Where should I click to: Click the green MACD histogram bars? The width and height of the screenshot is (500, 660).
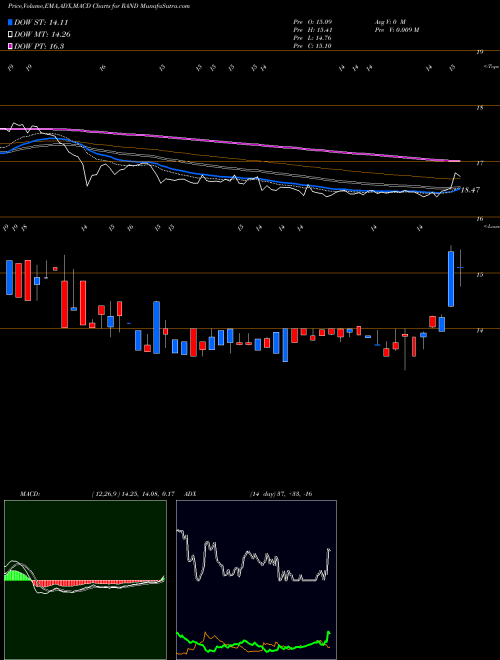tap(18, 576)
